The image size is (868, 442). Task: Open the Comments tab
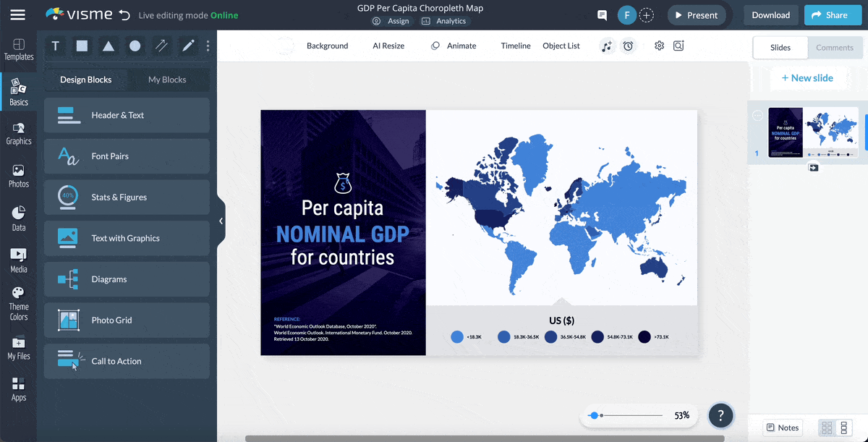(835, 48)
